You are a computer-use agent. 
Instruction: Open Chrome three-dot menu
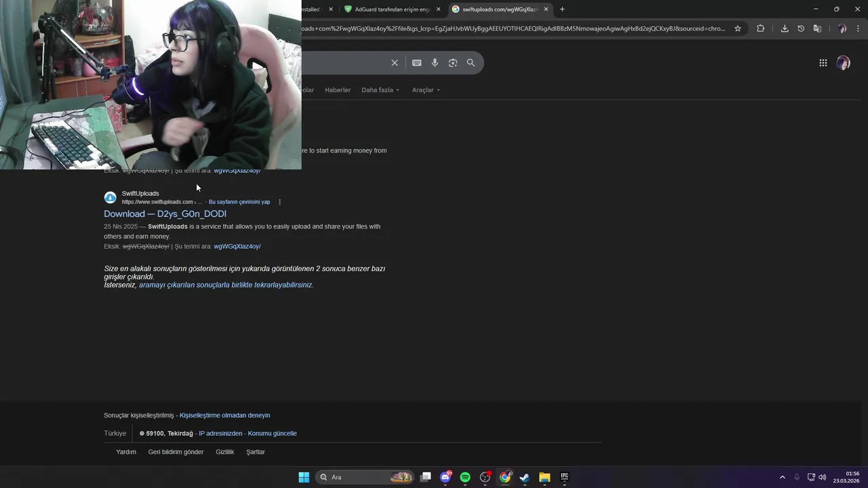pyautogui.click(x=856, y=28)
